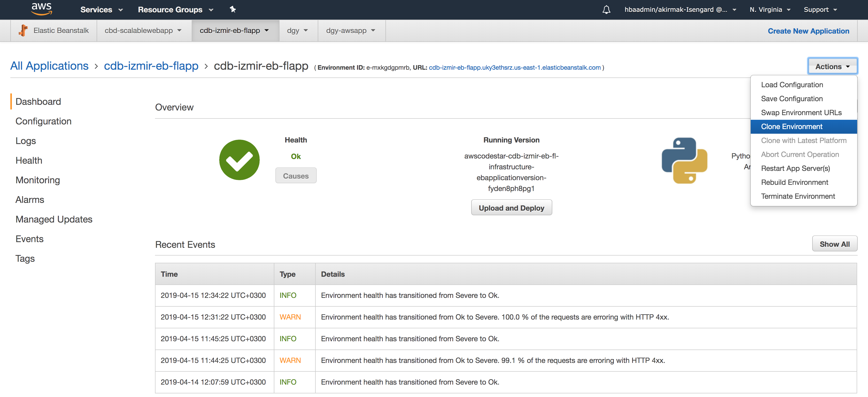Click the 2019-04-14 12:07:59 timestamp

coord(213,382)
